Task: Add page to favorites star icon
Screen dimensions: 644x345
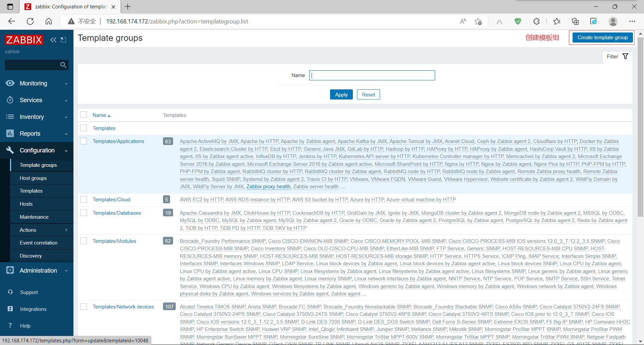Action: (x=478, y=21)
